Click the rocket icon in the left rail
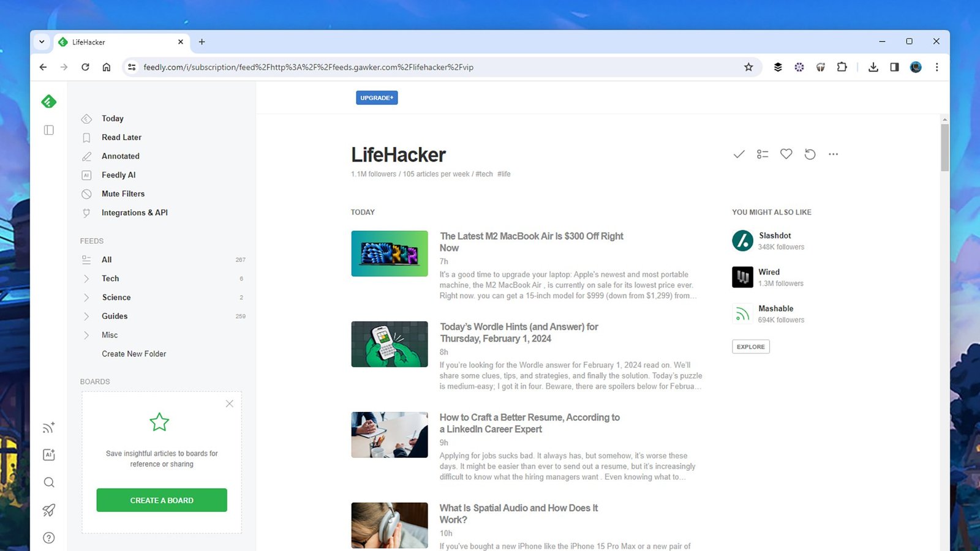 pyautogui.click(x=49, y=510)
